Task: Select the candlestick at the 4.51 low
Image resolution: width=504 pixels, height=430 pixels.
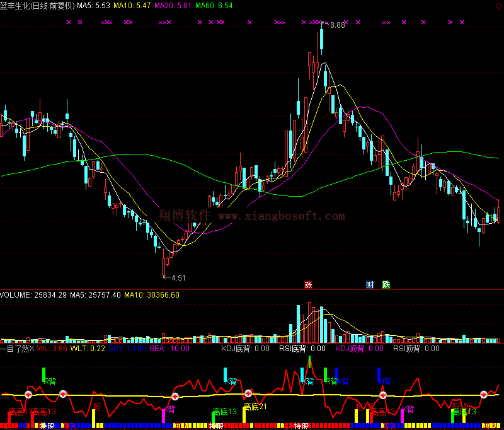Action: click(x=163, y=262)
